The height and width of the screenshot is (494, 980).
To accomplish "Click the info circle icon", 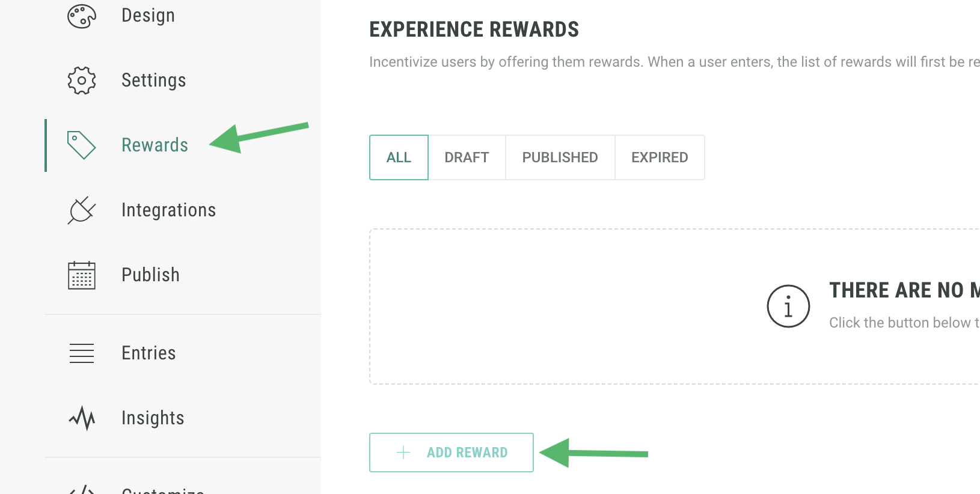I will (x=788, y=306).
